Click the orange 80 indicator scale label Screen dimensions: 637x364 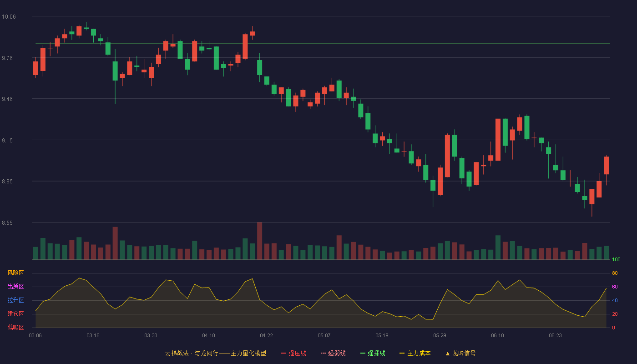[615, 273]
